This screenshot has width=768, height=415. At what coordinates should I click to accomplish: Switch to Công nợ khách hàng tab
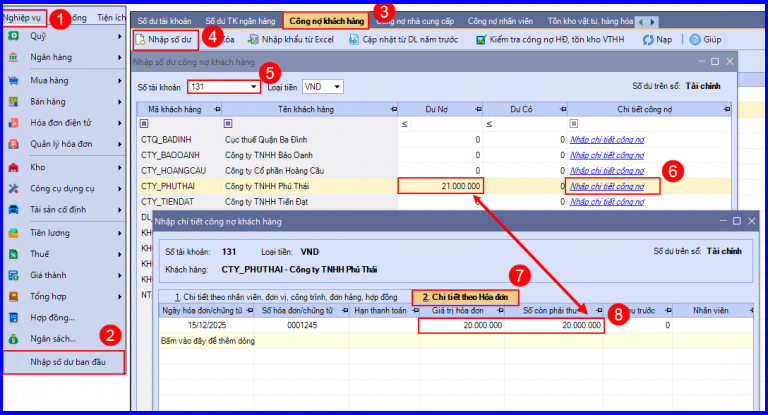point(326,21)
